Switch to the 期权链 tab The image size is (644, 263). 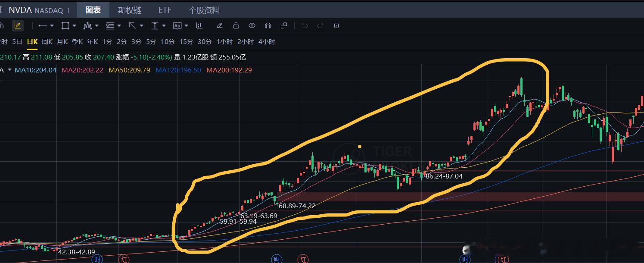tap(130, 10)
